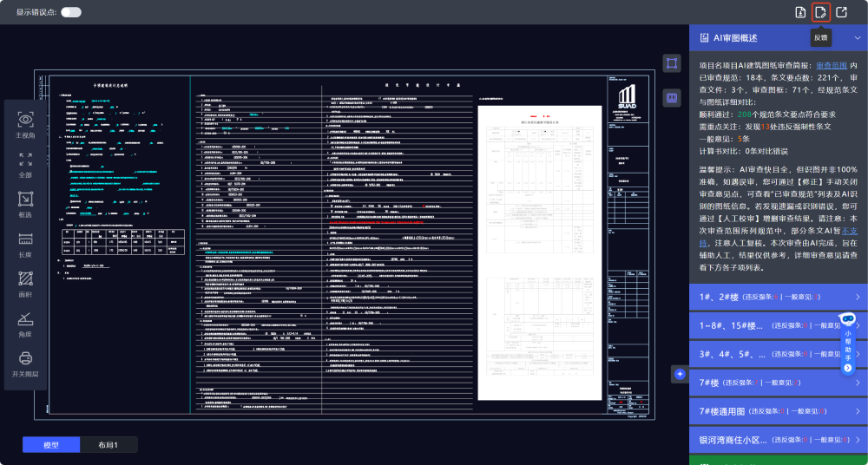Toggle layers with the 开关图层 icon
Viewport: 868px width, 465px height.
[x=25, y=357]
